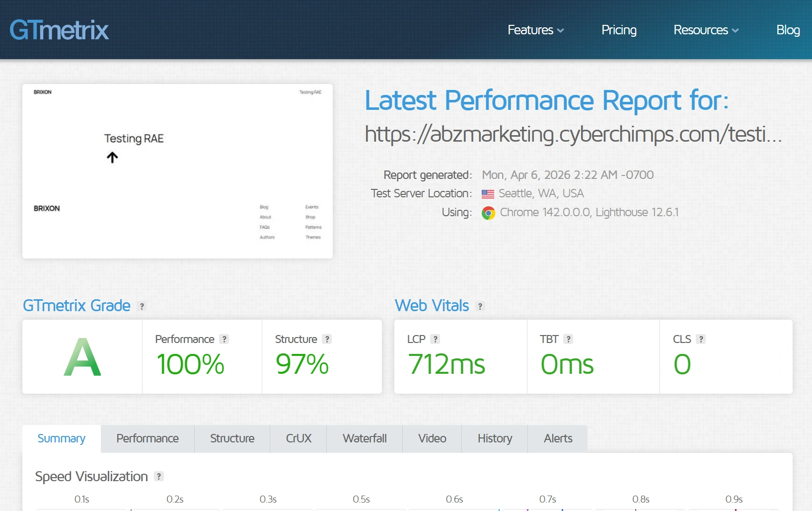Screen dimensions: 812x511
Task: Click the CLS help question mark
Action: [701, 339]
